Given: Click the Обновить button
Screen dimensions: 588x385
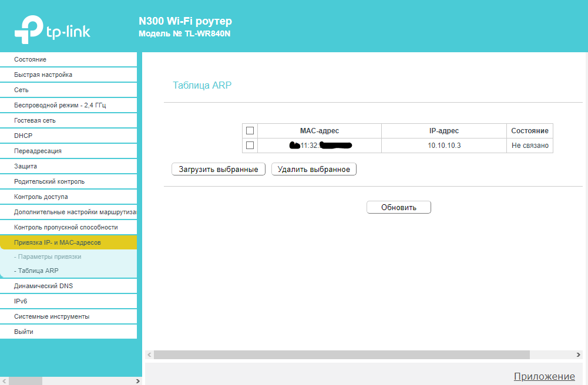Looking at the screenshot, I should click(x=399, y=208).
